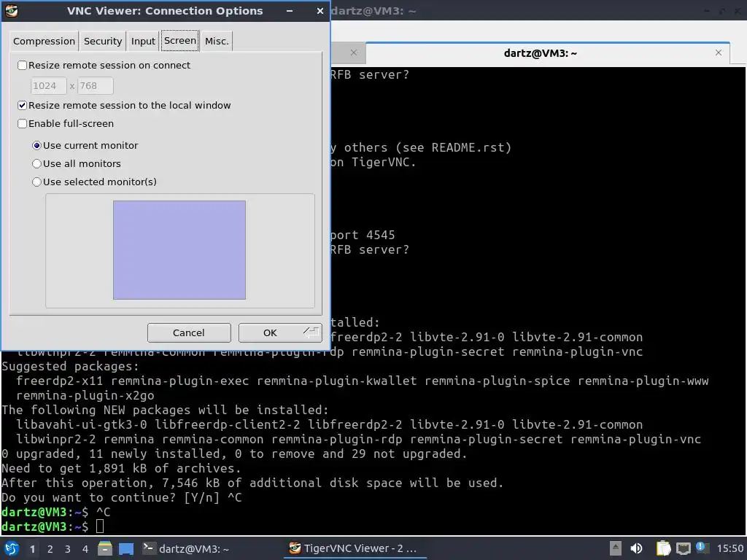The image size is (747, 560).
Task: Switch to workspace 2
Action: point(50,549)
